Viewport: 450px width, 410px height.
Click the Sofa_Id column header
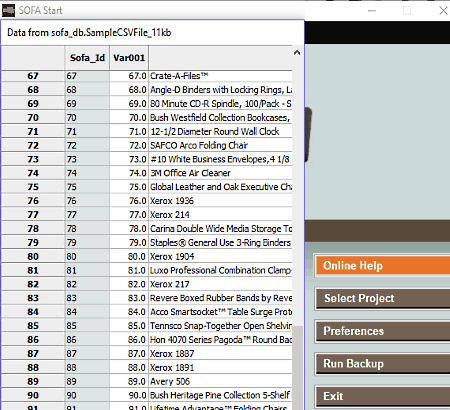[x=87, y=58]
